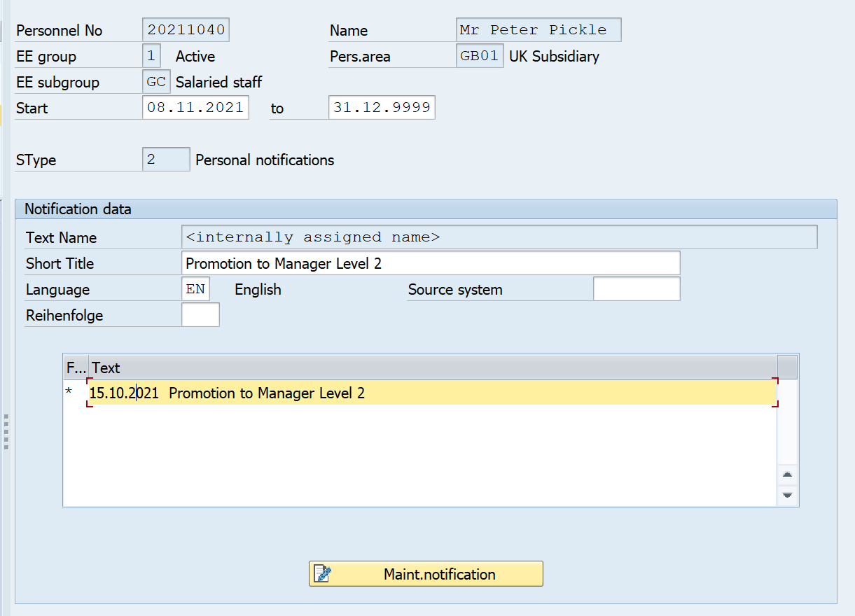Click the UK Subsidiary text
Screen dimensions: 855x616
[554, 56]
